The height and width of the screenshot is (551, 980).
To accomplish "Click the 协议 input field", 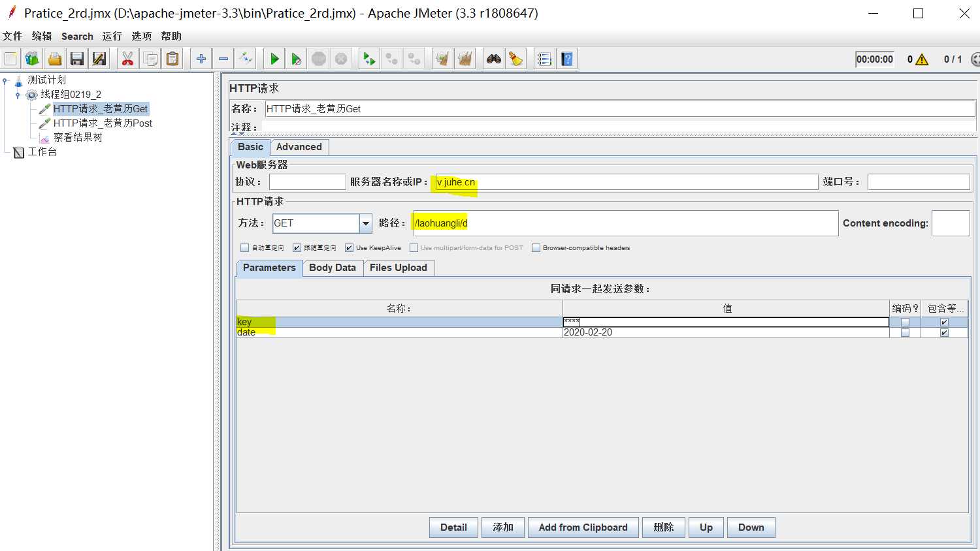I will 307,182.
